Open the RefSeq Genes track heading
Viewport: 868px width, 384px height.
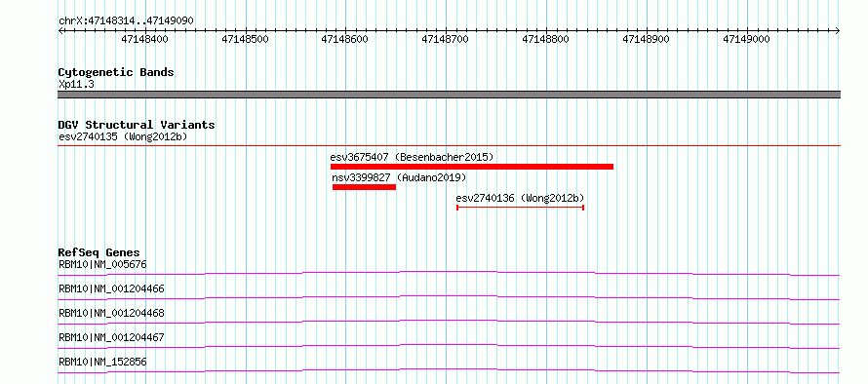click(x=99, y=252)
